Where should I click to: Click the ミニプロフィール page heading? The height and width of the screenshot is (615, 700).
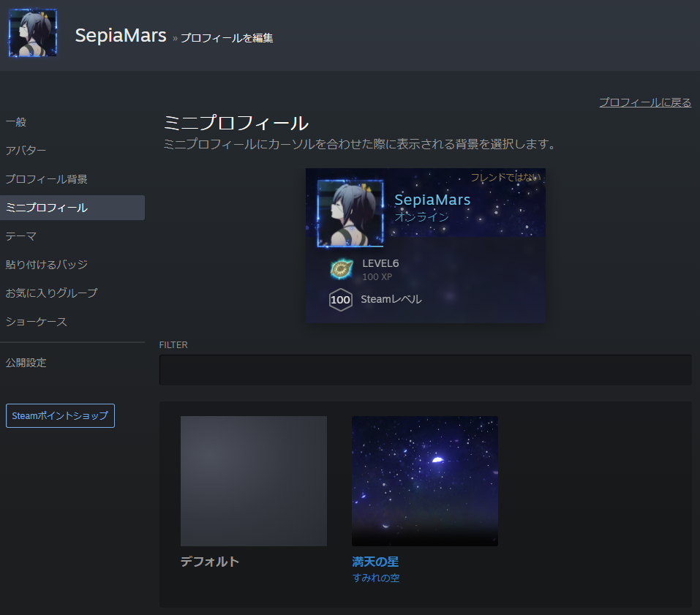coord(236,123)
